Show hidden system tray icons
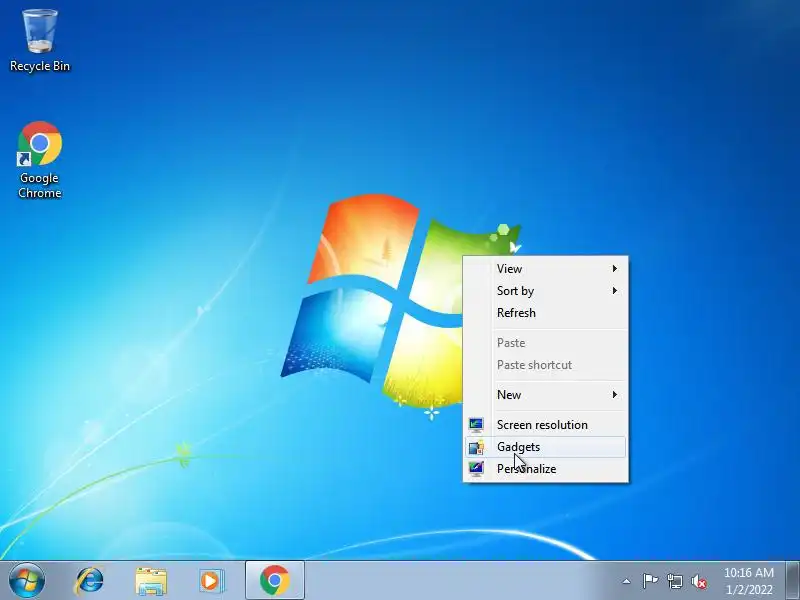 click(x=627, y=581)
